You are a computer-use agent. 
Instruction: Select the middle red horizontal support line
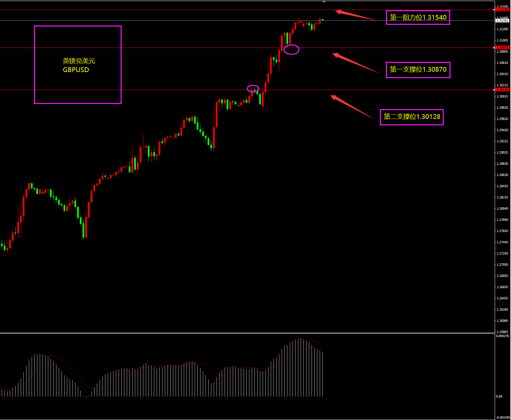coord(170,48)
